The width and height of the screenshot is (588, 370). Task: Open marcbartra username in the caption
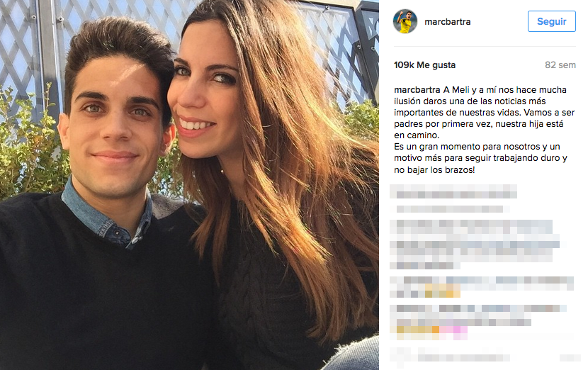pyautogui.click(x=417, y=90)
